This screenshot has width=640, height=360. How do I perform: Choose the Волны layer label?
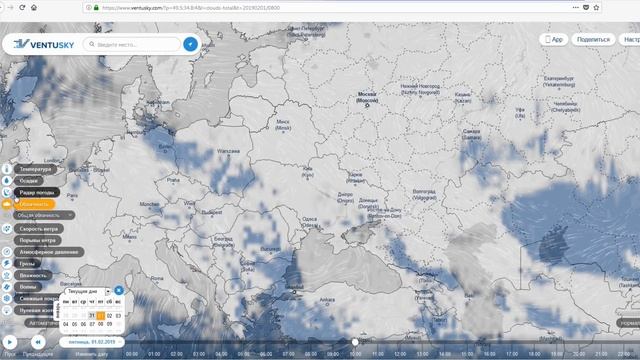coord(28,287)
